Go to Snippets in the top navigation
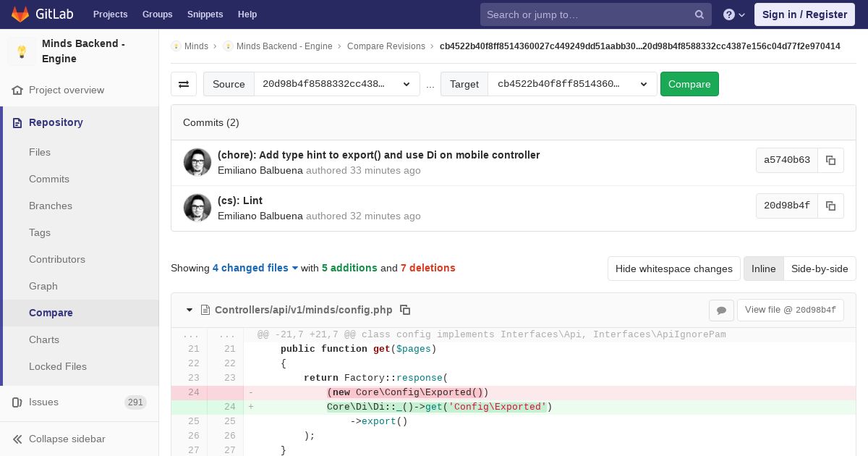The image size is (868, 456). pos(205,14)
